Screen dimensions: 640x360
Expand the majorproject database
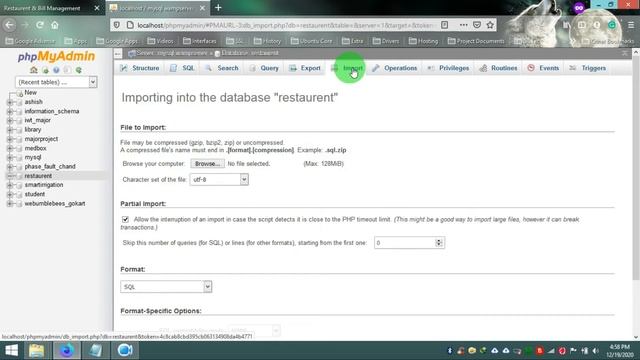tap(10, 139)
